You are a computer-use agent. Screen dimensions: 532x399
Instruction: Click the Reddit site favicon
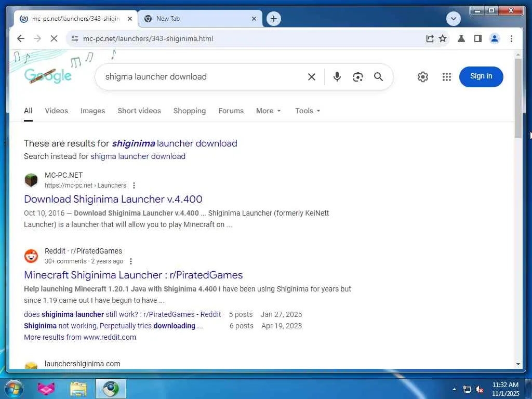[31, 256]
